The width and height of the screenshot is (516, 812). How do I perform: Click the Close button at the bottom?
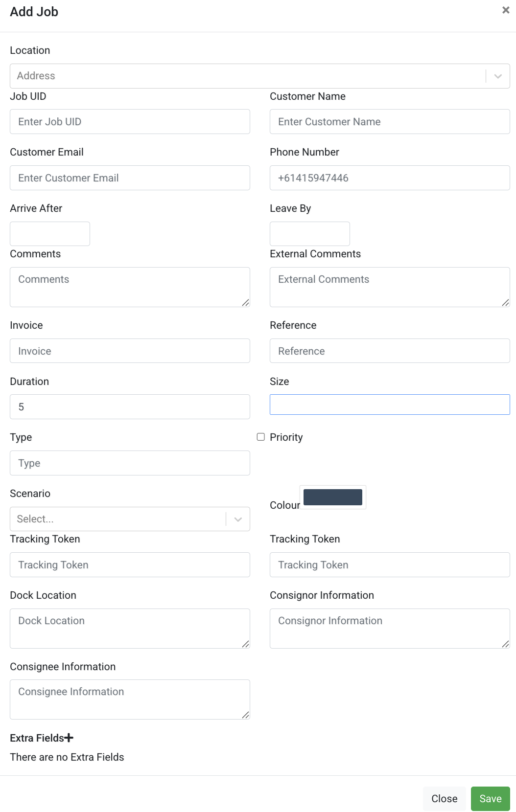[444, 798]
